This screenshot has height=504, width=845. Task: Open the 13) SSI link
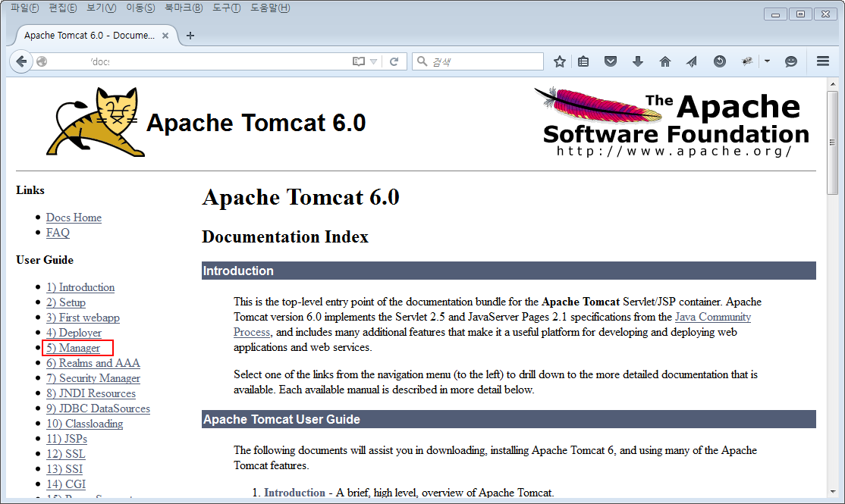point(64,468)
